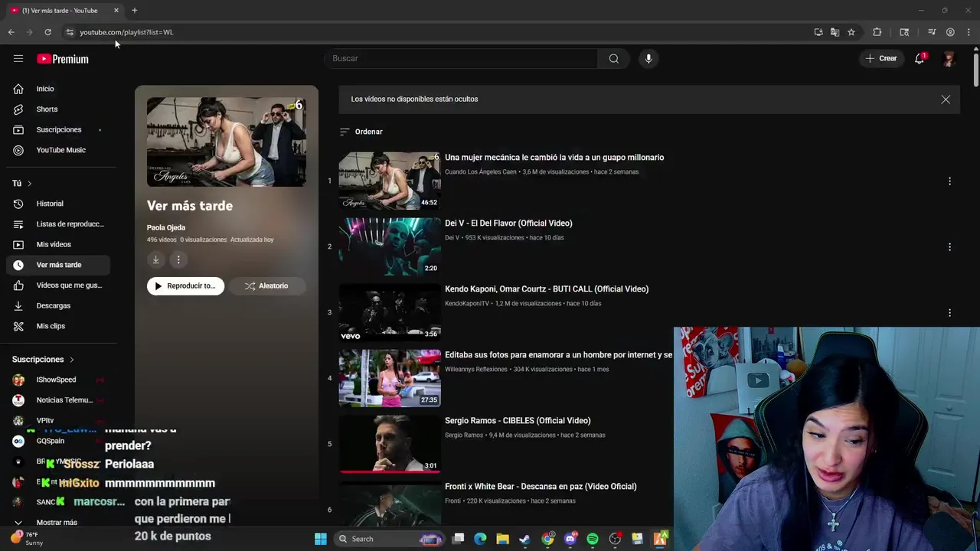Open Chrome three-dot menu
Viewport: 980px width, 551px height.
[x=969, y=32]
